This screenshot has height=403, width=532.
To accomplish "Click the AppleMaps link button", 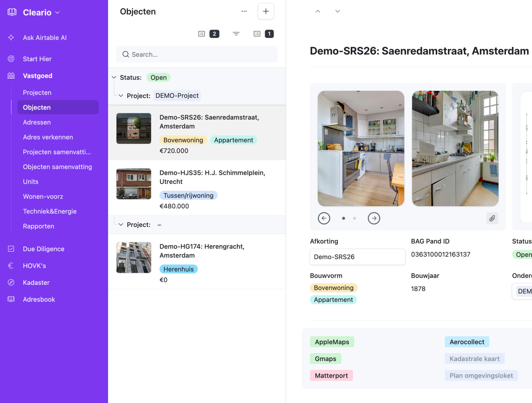I will click(x=332, y=342).
